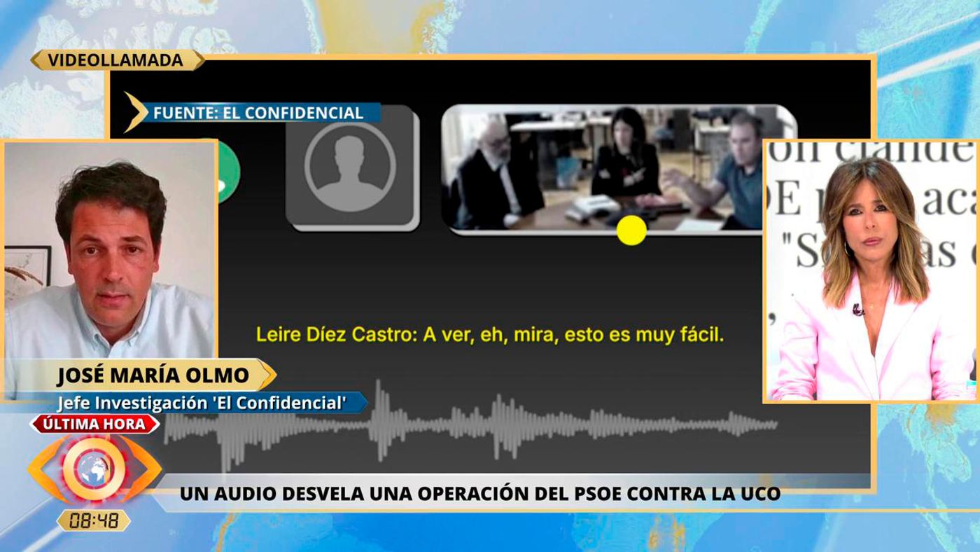
Task: Click the yellow chevron beside FUENTE label
Action: [x=136, y=112]
